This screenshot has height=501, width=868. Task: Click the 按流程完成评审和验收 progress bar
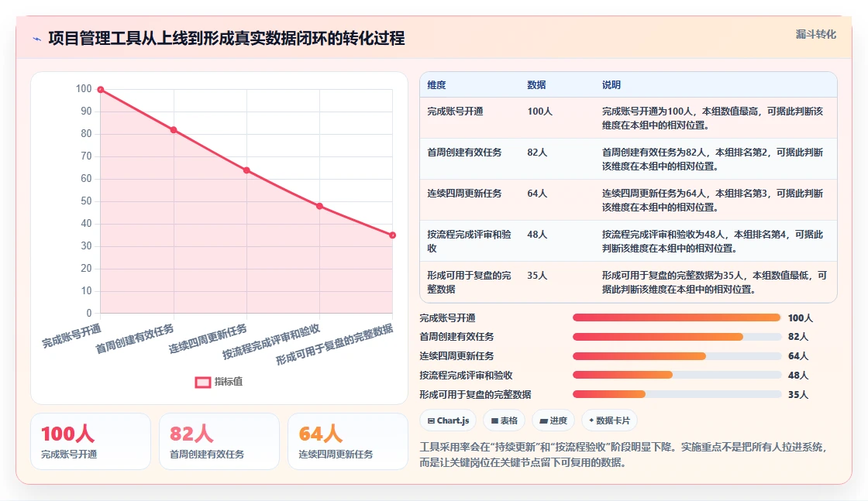click(x=677, y=375)
